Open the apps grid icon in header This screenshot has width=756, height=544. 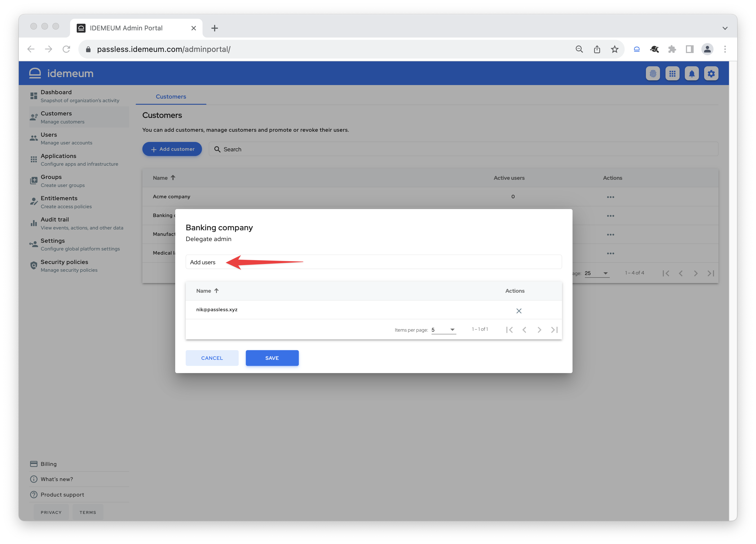[672, 73]
